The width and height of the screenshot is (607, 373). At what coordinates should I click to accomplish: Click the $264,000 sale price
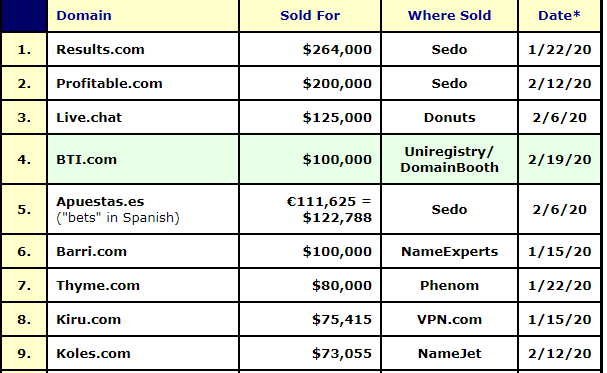tap(337, 50)
